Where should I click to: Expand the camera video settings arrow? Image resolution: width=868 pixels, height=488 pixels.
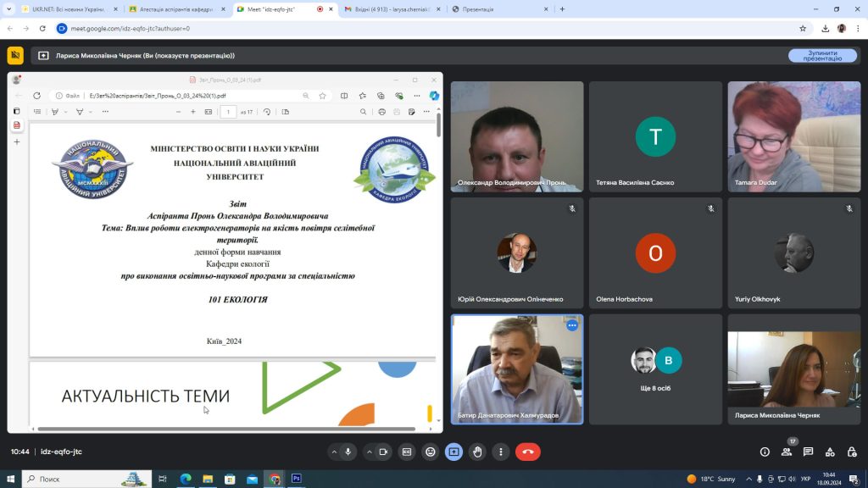coord(368,452)
